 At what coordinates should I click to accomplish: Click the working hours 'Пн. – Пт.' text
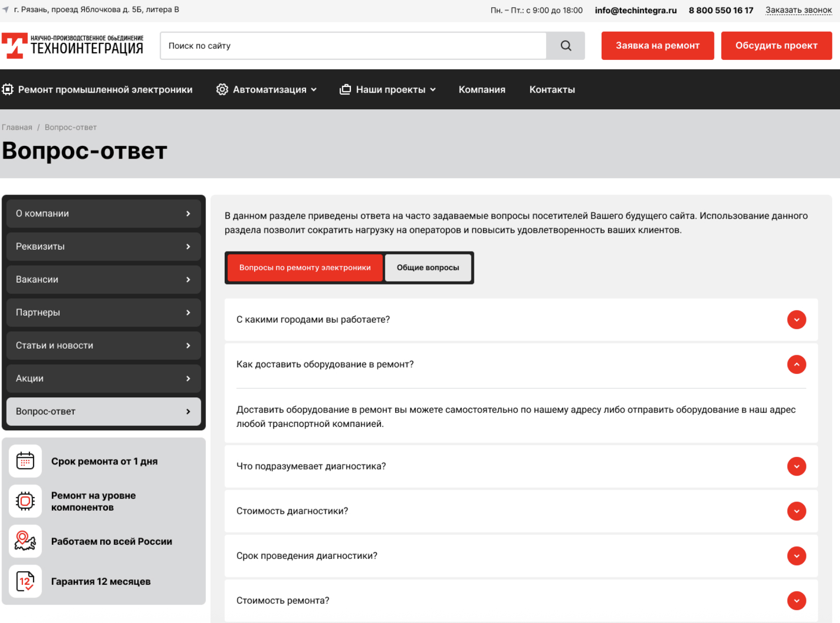tap(536, 10)
